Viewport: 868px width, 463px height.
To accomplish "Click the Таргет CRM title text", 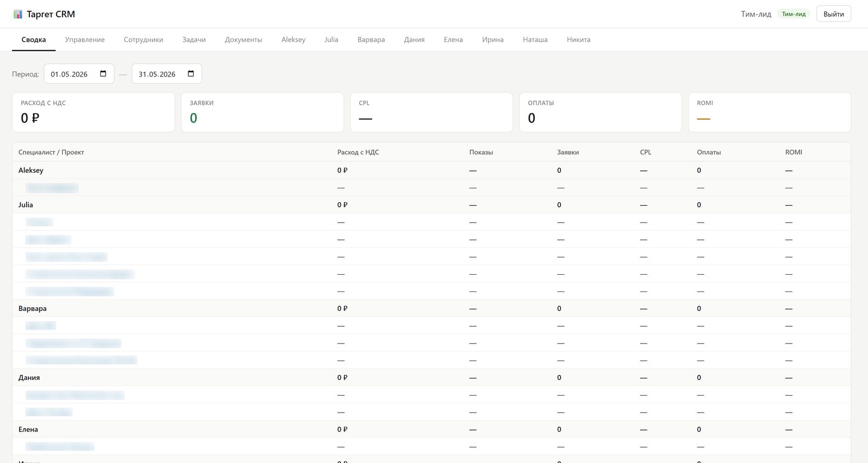I will (51, 14).
